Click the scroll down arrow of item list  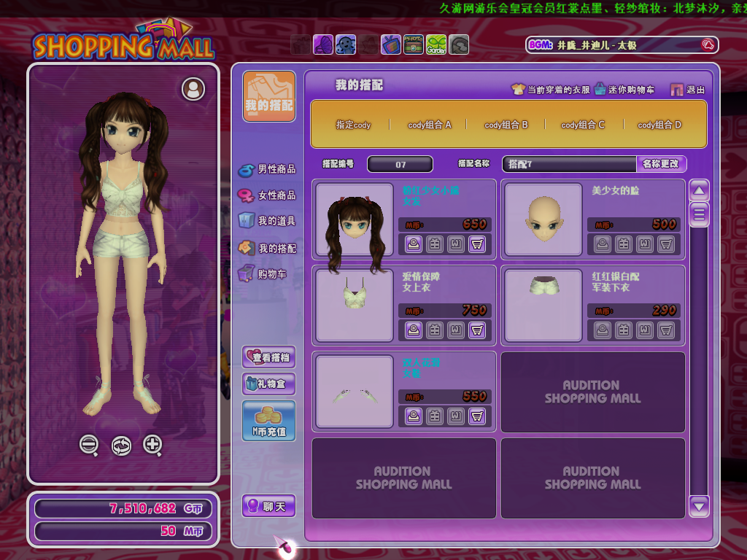click(x=699, y=507)
